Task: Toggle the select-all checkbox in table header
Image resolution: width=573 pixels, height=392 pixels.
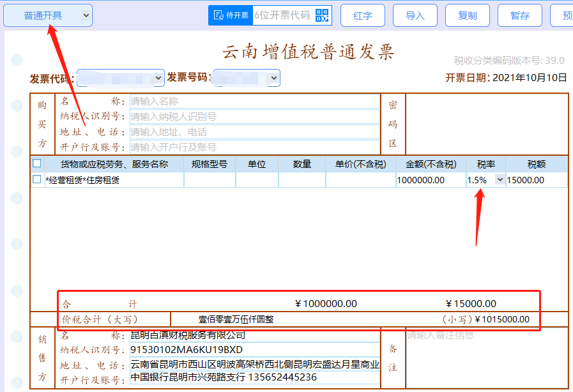Action: [x=37, y=163]
